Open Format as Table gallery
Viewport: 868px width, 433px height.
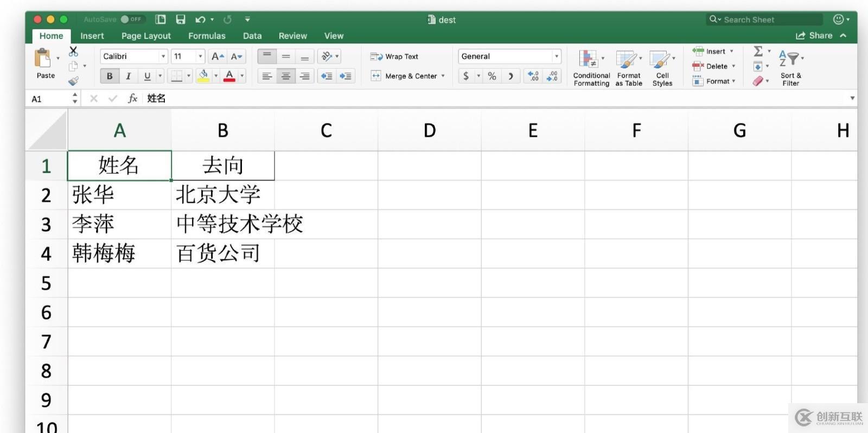pos(629,68)
